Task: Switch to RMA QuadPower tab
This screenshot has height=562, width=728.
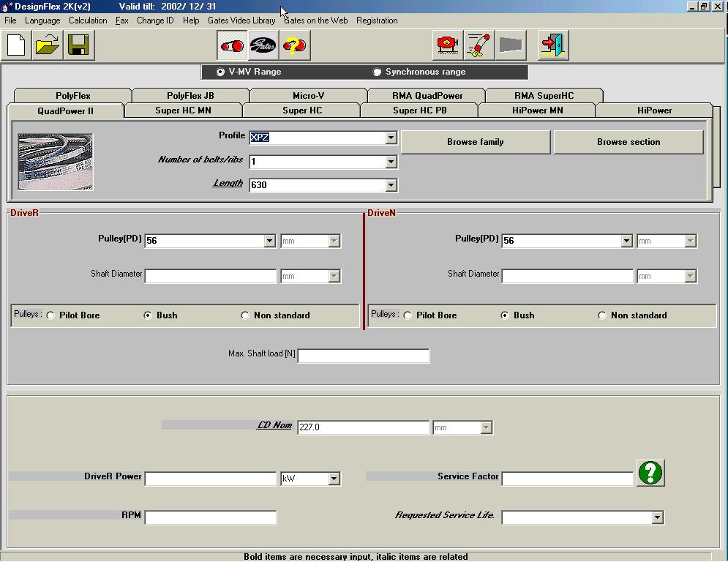Action: tap(427, 96)
